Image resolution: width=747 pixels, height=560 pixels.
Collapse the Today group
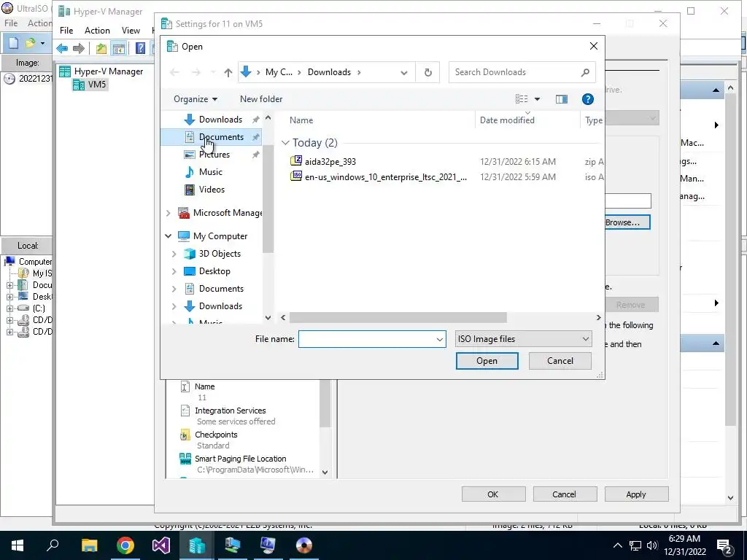(x=285, y=143)
